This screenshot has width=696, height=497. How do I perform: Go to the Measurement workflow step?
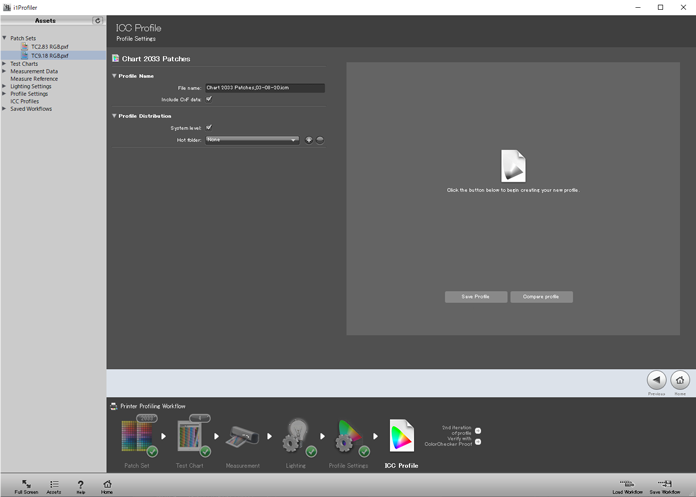(x=242, y=437)
